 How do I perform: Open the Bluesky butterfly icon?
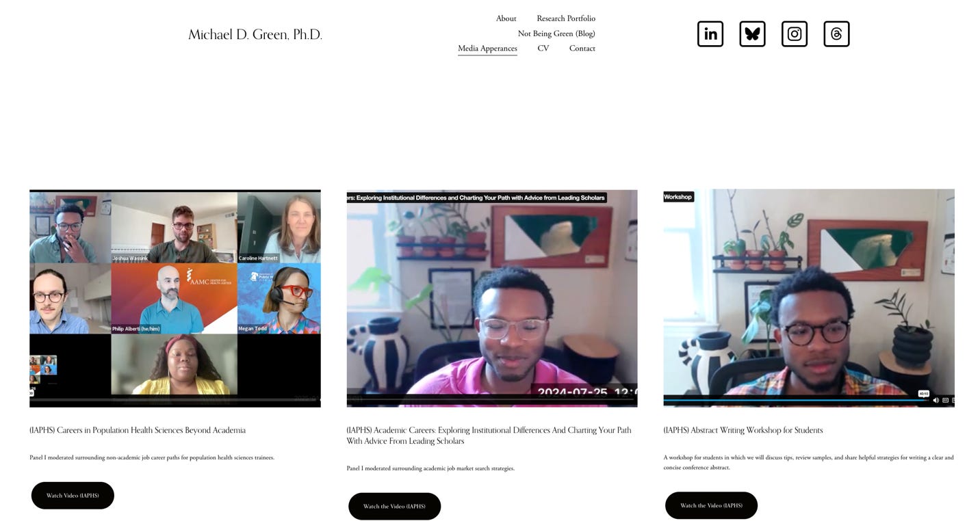(x=752, y=33)
